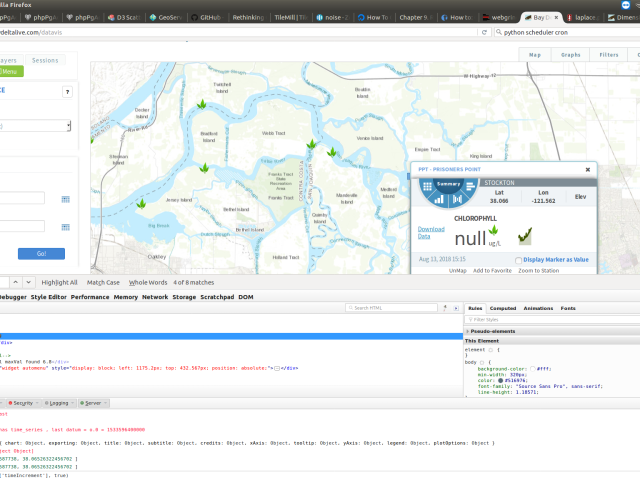Click the STOCKTON header text in the popup

click(x=499, y=183)
